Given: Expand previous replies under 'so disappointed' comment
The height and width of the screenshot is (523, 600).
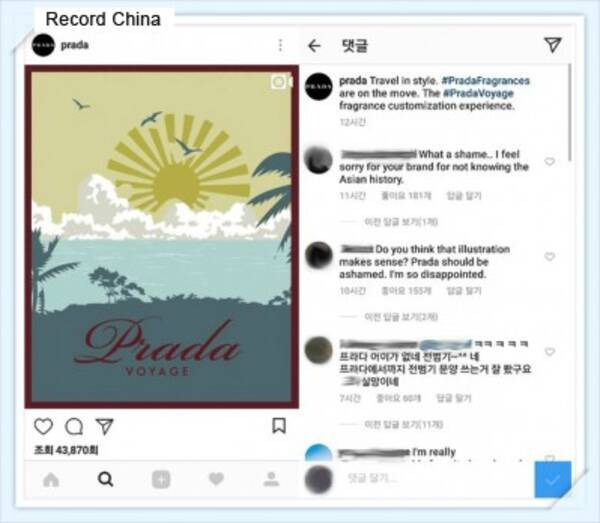Looking at the screenshot, I should [x=401, y=316].
